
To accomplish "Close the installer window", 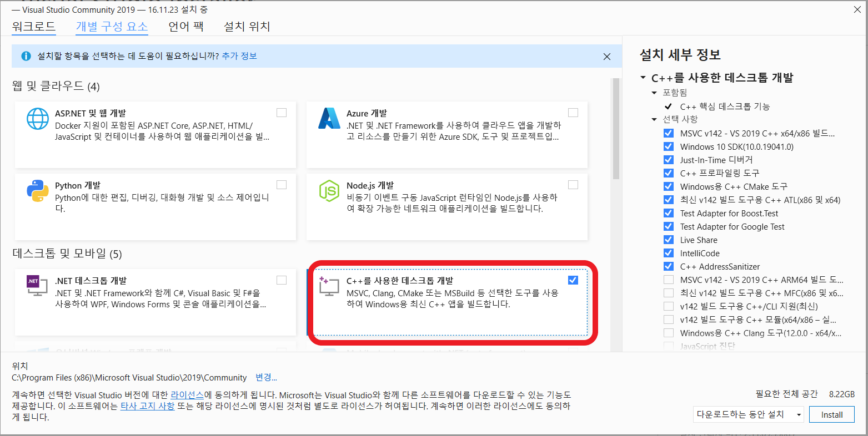I will [x=857, y=9].
